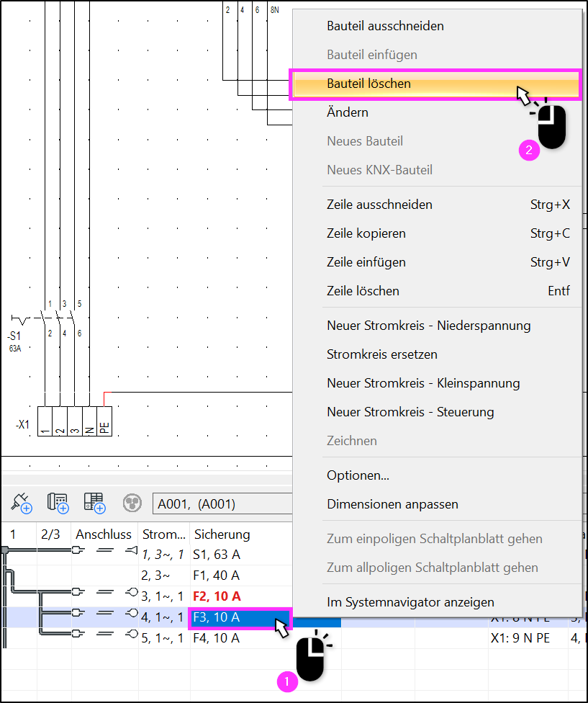The width and height of the screenshot is (588, 703).
Task: Click the plug-with-plus add connection icon
Action: [x=21, y=503]
